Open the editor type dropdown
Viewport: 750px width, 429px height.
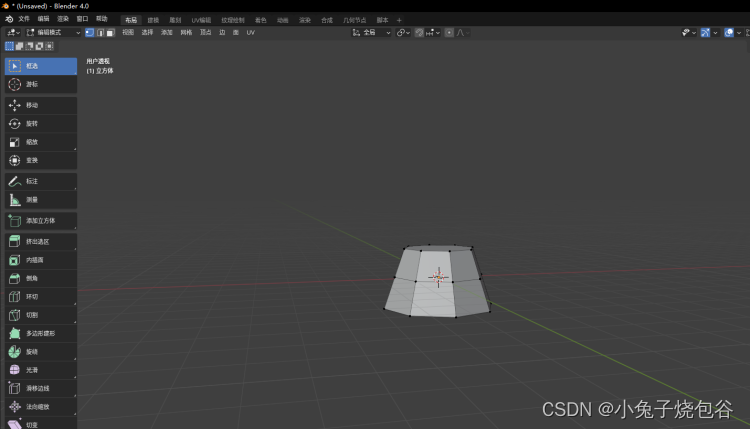tap(13, 33)
